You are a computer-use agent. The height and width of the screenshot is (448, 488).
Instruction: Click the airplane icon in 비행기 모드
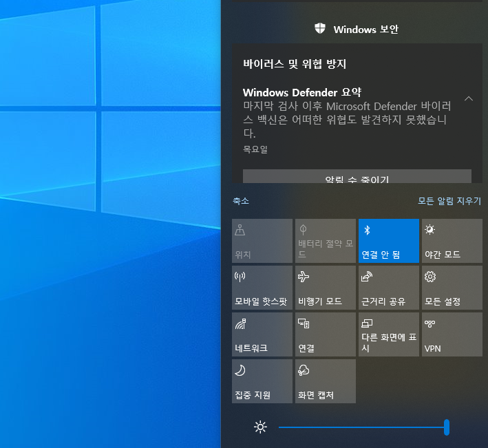(x=304, y=277)
